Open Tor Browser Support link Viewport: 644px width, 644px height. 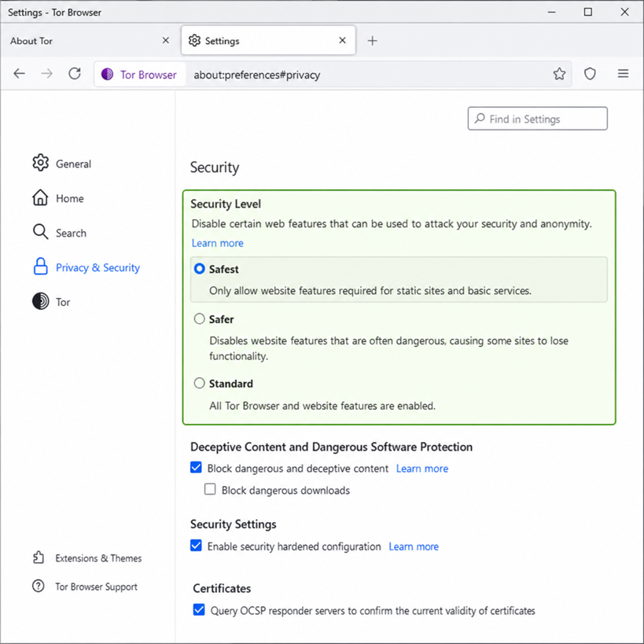[x=97, y=587]
